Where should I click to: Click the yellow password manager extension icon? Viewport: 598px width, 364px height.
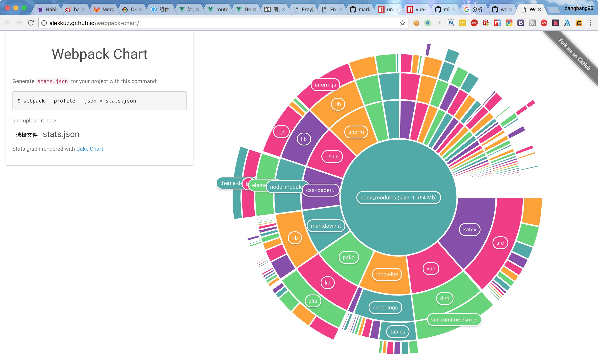tap(462, 23)
